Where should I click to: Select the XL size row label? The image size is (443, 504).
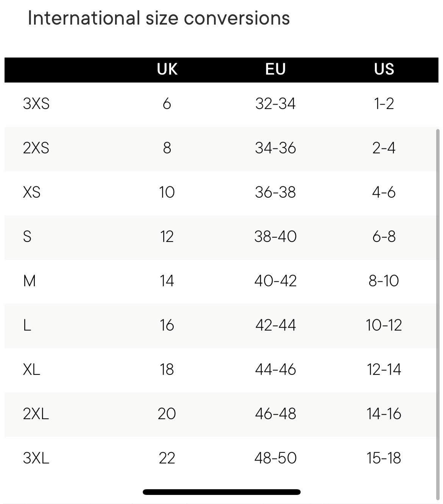[32, 369]
